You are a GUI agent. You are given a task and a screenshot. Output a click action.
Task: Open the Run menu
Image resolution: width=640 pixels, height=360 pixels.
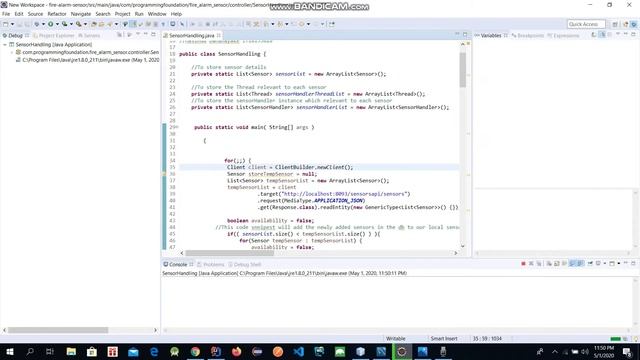[x=139, y=14]
